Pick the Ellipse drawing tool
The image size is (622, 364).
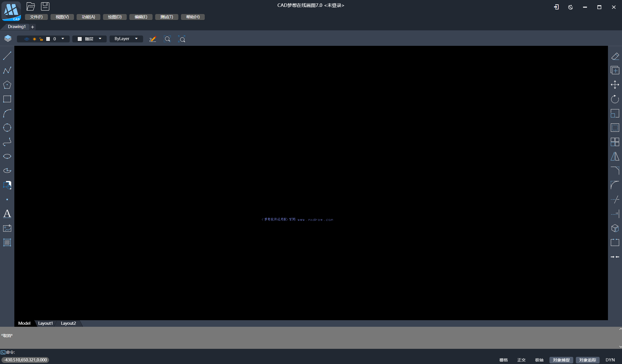[7, 156]
